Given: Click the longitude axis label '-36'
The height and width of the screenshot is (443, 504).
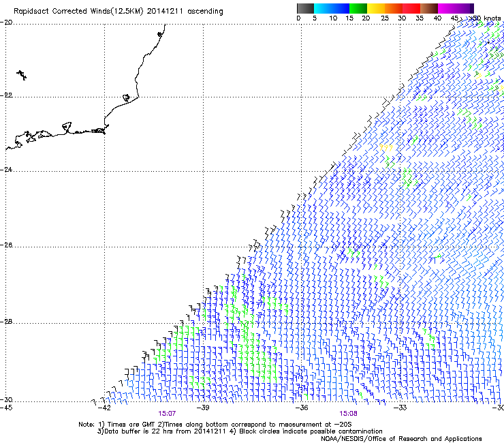Looking at the screenshot, I should [x=302, y=408].
